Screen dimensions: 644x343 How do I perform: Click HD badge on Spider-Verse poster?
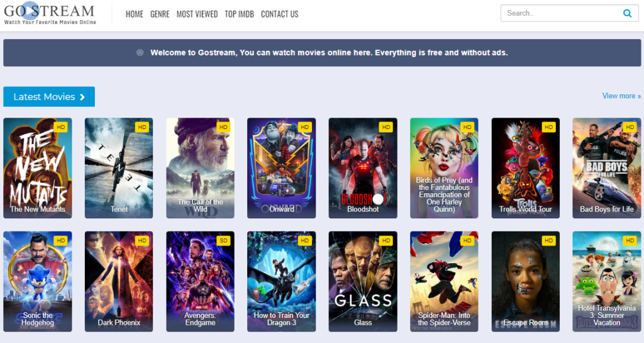[x=467, y=240]
